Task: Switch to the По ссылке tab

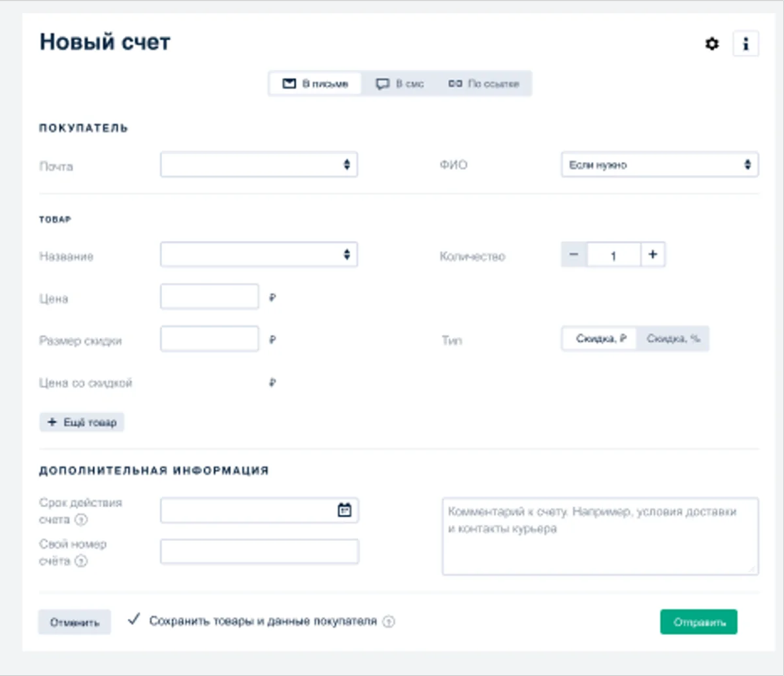Action: click(483, 84)
